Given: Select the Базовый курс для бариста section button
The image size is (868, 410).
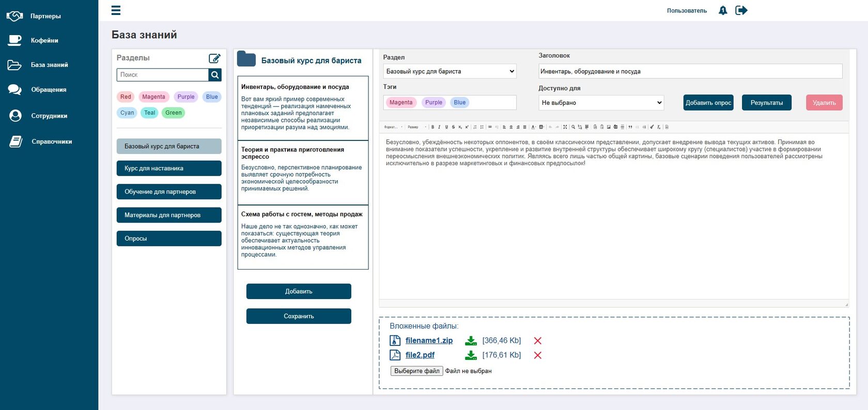Looking at the screenshot, I should [x=169, y=146].
